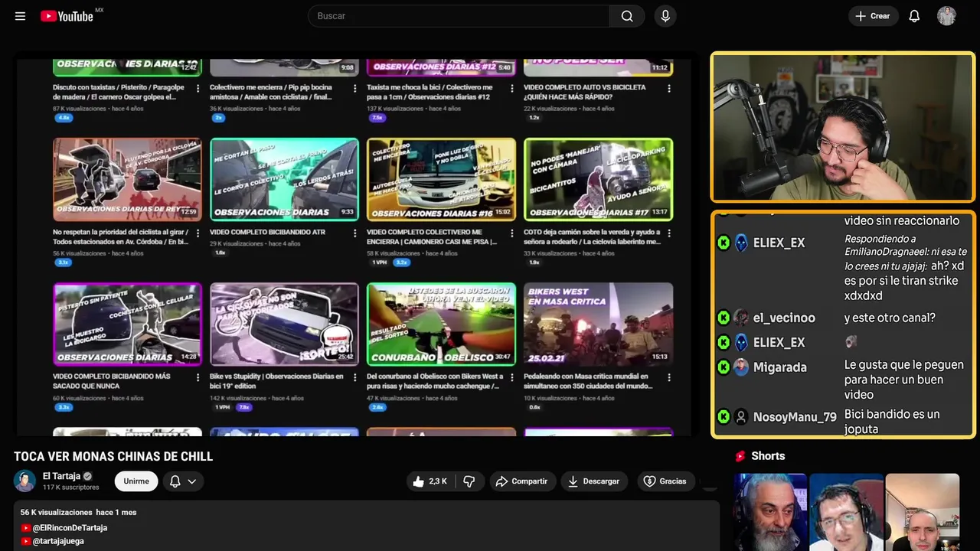Click video title 'TOCA VER MONAS CHINAS DE CHILL'
Viewport: 980px width, 551px height.
pos(113,457)
